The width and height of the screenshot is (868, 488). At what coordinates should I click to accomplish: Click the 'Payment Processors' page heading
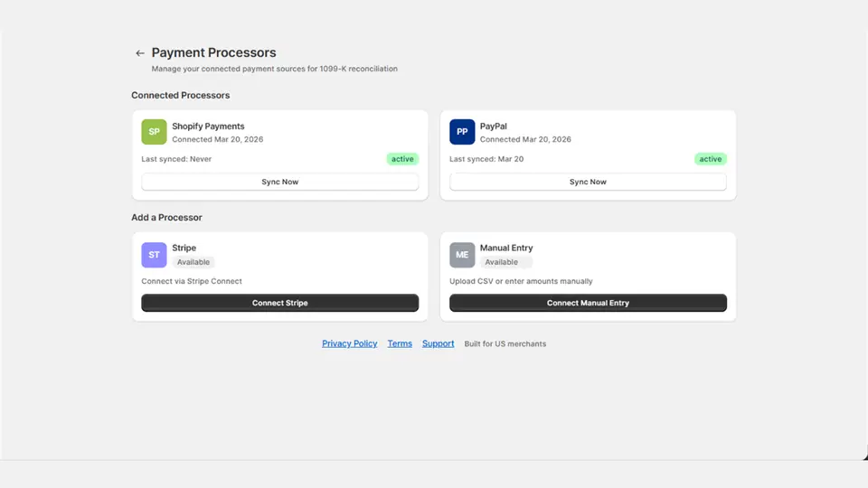coord(213,52)
